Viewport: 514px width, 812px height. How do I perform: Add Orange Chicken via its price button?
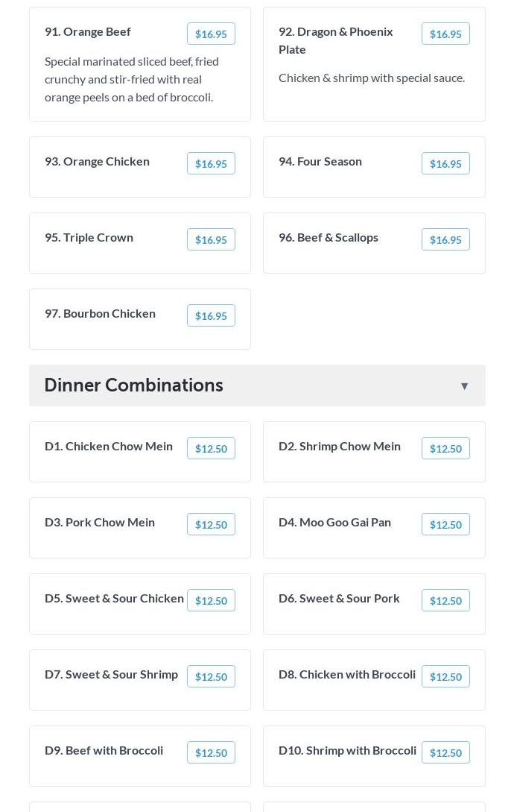click(x=211, y=163)
